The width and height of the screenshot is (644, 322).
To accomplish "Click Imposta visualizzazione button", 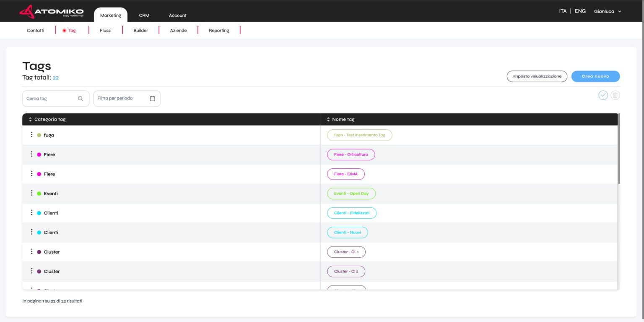I will 537,76.
